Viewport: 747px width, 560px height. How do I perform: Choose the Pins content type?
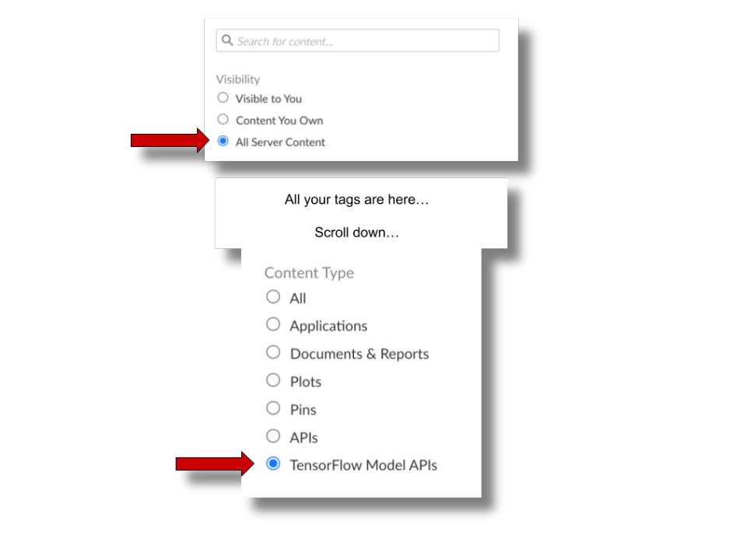pos(273,409)
